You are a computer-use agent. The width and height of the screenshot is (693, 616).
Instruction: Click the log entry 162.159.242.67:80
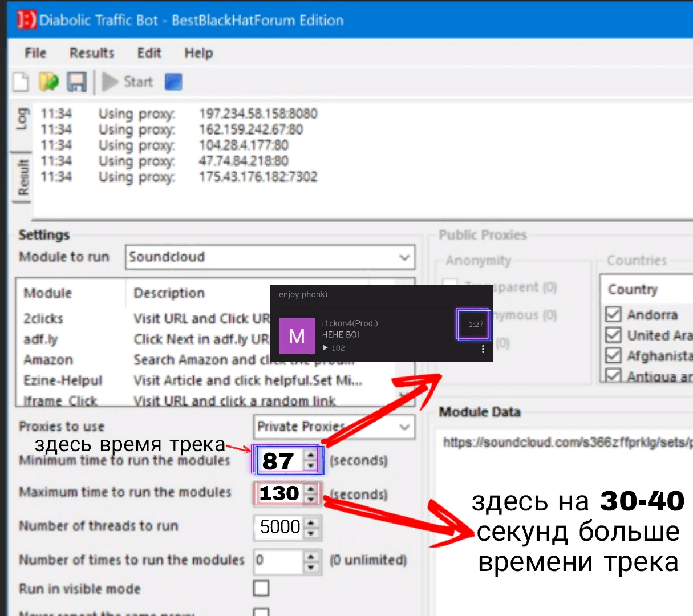tap(251, 129)
